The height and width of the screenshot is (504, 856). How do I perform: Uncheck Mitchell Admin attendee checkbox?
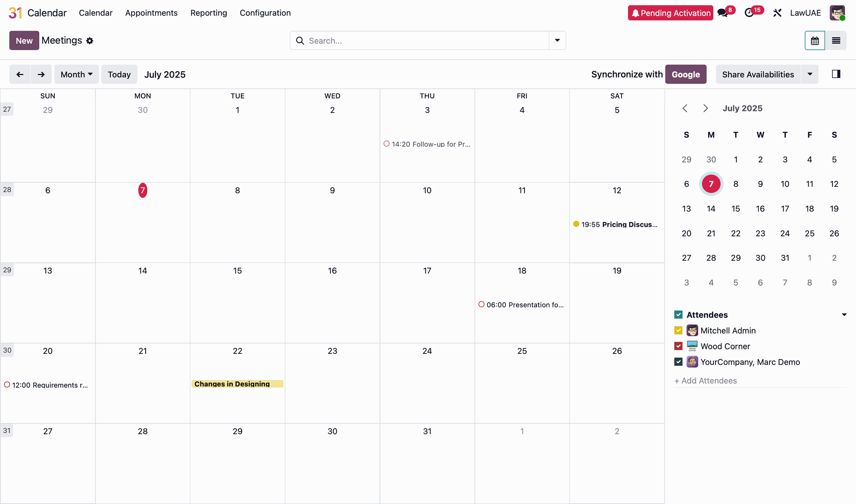coord(678,331)
